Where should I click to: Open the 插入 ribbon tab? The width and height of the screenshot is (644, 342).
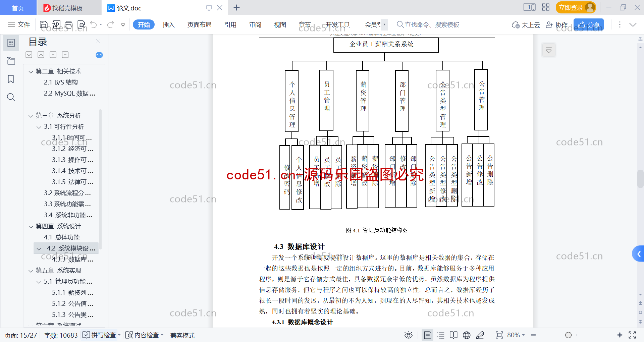coord(168,24)
